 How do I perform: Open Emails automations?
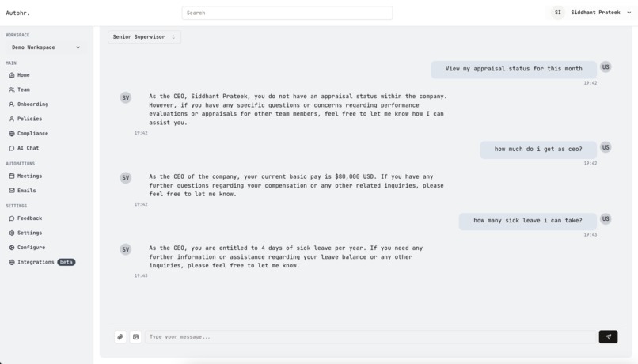pyautogui.click(x=26, y=191)
